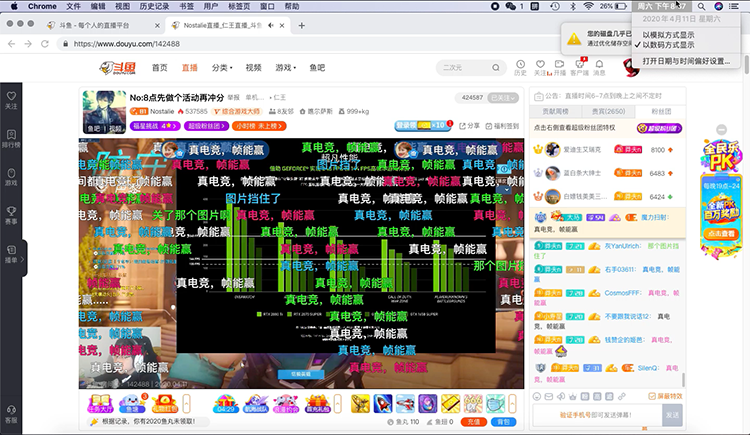
Task: Click the 福利签到 check-in link
Action: [x=502, y=126]
